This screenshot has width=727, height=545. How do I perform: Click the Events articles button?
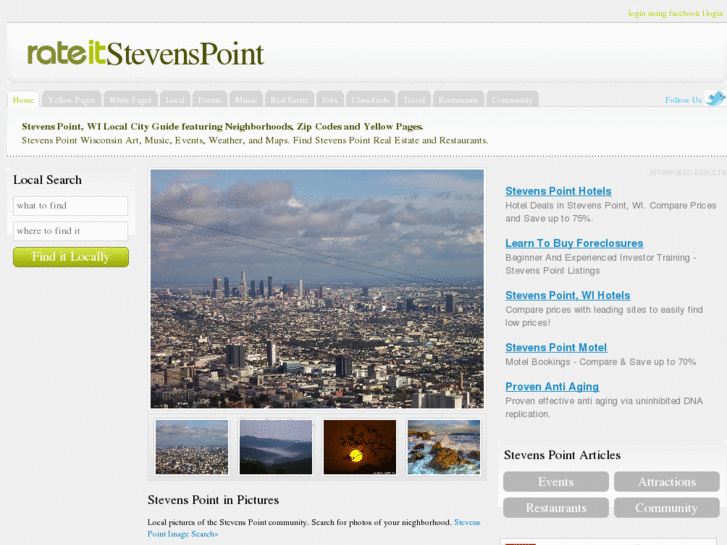(556, 481)
